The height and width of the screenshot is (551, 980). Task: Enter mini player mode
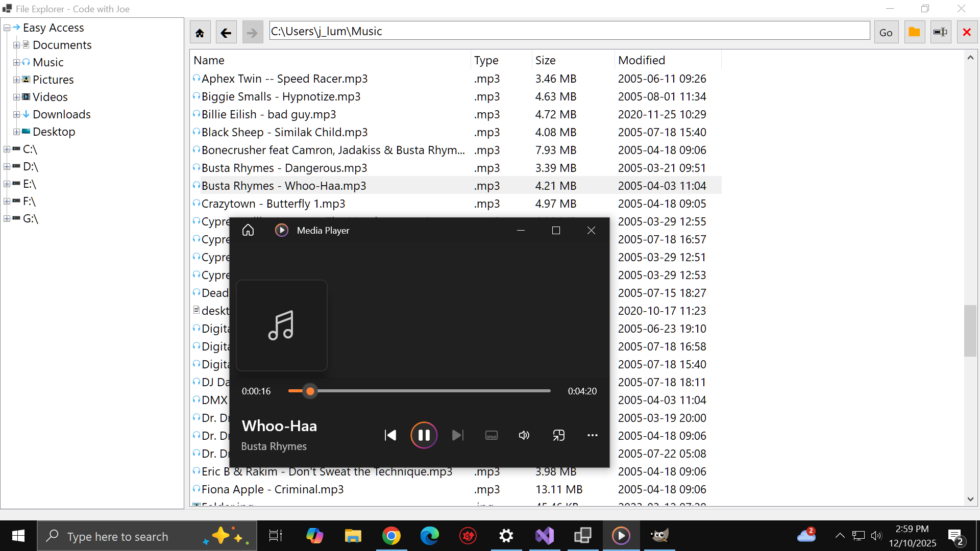(558, 435)
